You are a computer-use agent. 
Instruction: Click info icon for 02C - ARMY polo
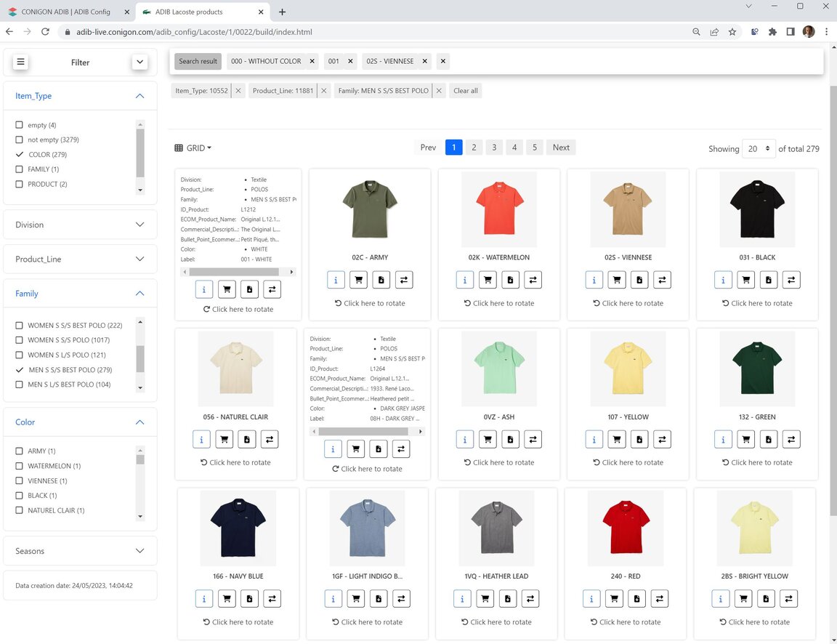click(x=336, y=280)
